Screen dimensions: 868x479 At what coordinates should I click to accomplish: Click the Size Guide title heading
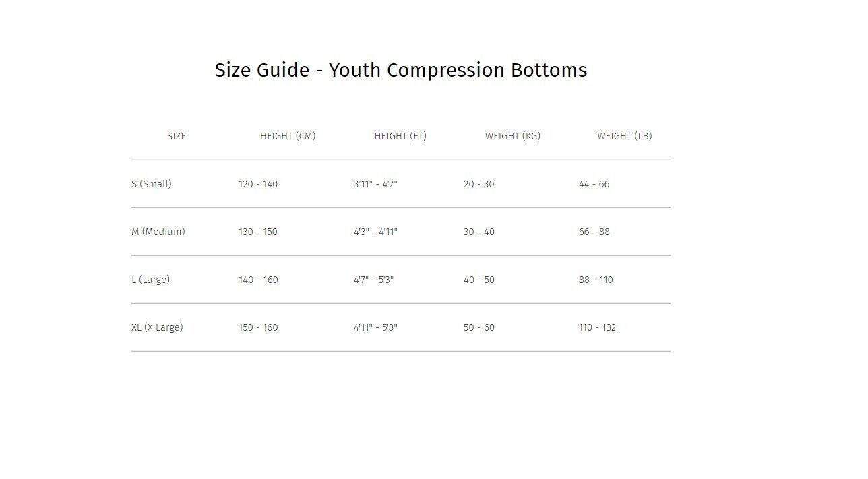401,70
